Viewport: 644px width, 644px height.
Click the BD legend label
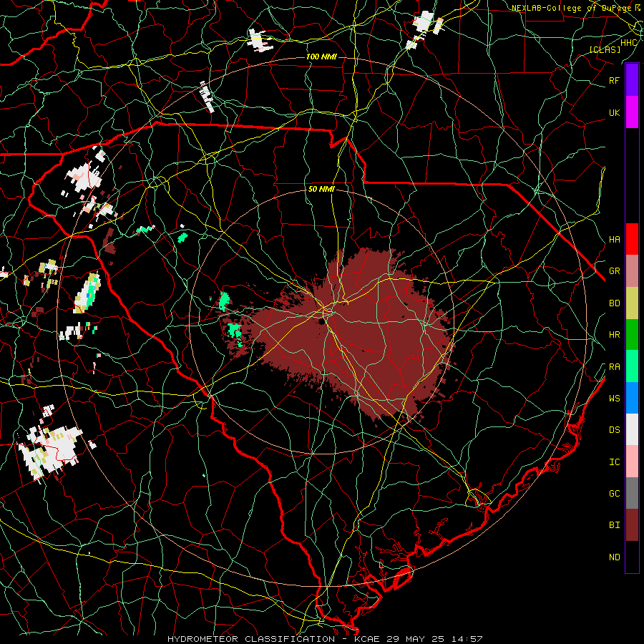point(614,303)
